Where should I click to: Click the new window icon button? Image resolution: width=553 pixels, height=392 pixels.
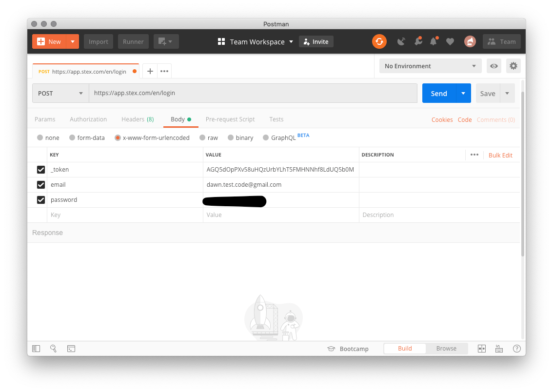click(166, 41)
